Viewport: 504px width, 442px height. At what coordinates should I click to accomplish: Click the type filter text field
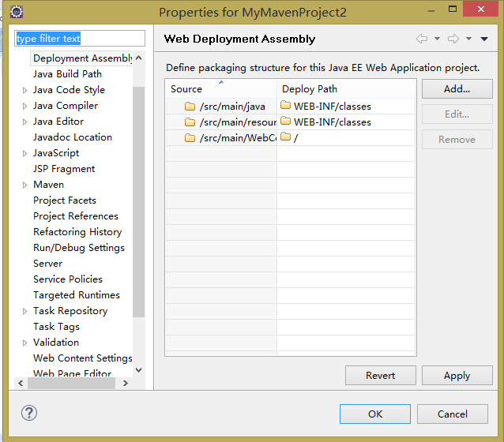coord(80,39)
